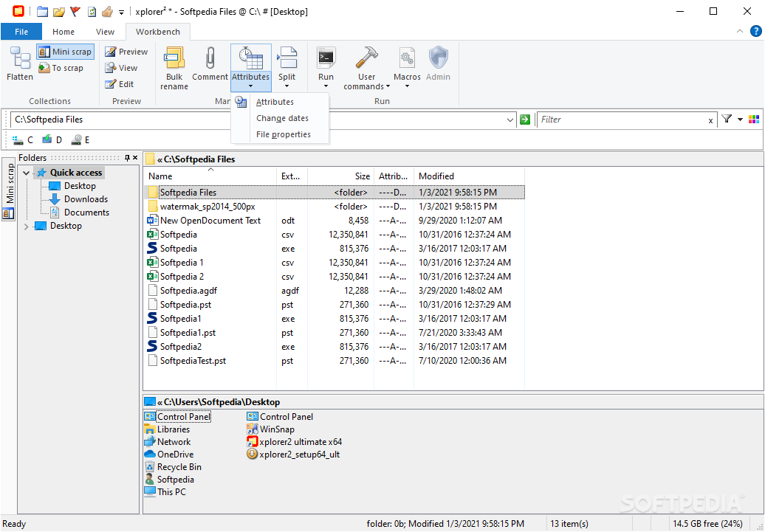Toggle the Mini scrap button
This screenshot has height=532, width=765.
[x=66, y=52]
